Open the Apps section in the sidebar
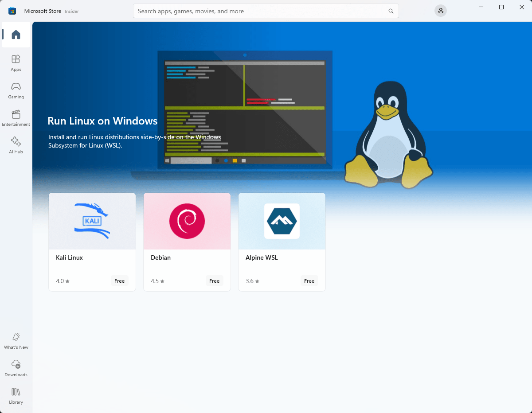The width and height of the screenshot is (532, 413). (x=16, y=62)
